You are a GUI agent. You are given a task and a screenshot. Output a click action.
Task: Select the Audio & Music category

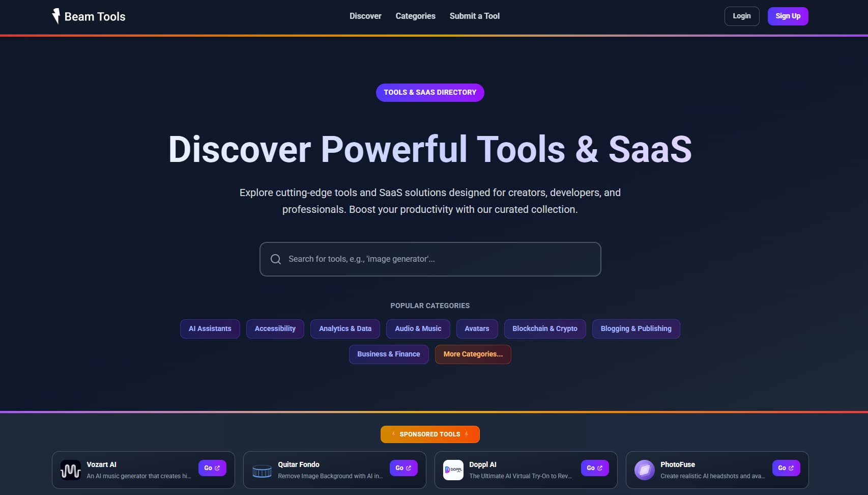coord(418,328)
